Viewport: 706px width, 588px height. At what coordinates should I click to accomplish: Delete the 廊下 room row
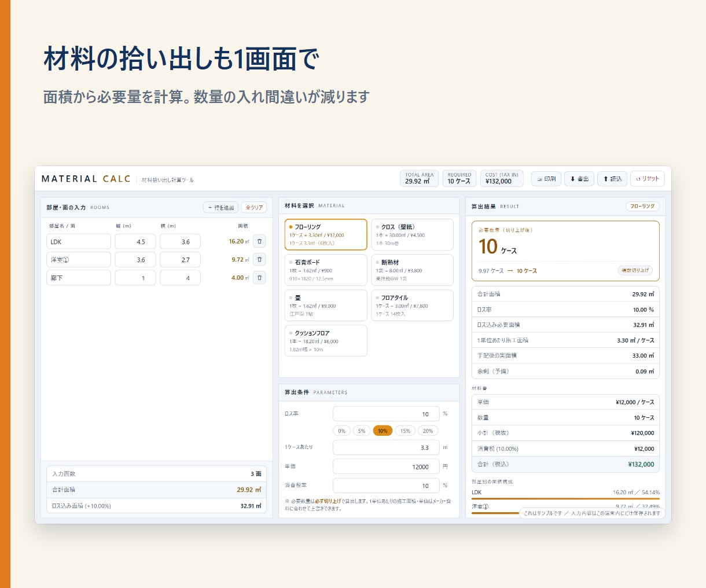(x=259, y=278)
